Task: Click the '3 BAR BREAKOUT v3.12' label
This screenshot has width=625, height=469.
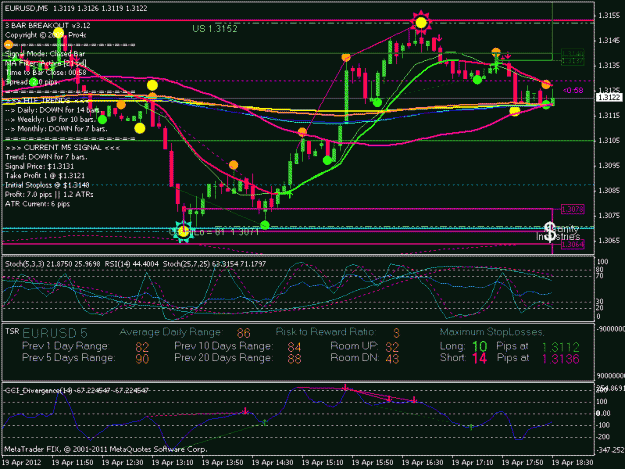Action: [x=47, y=26]
